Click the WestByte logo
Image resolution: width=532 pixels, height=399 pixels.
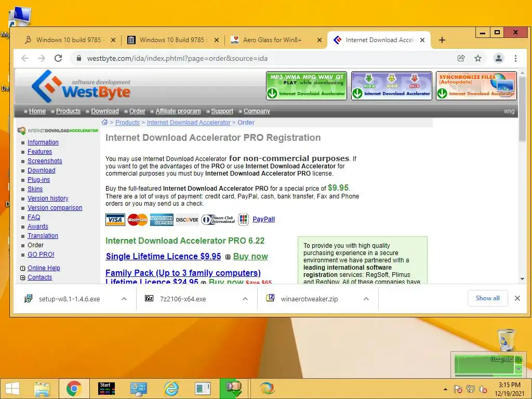pyautogui.click(x=81, y=87)
